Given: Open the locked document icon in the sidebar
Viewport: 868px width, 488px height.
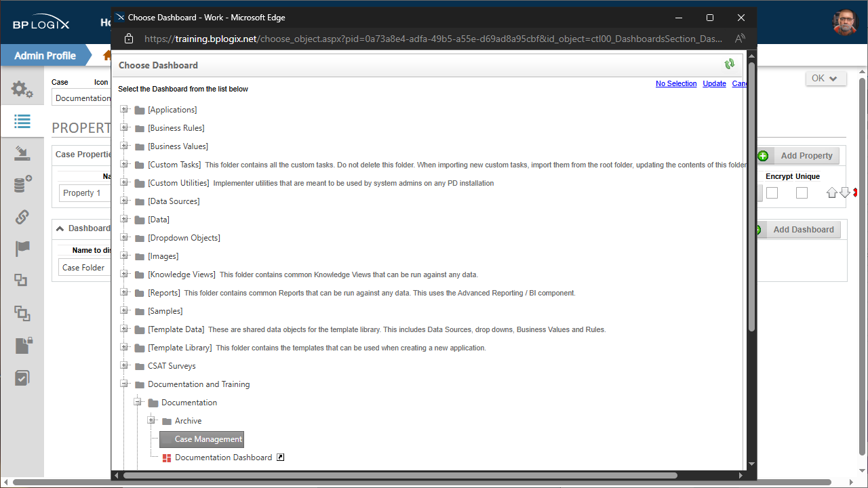Looking at the screenshot, I should click(x=23, y=345).
